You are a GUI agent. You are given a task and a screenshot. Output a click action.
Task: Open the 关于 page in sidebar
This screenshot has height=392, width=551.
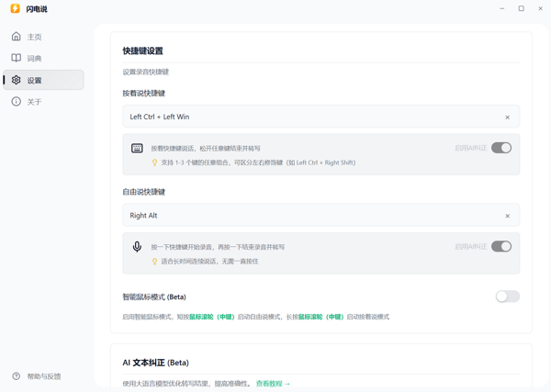coord(34,102)
